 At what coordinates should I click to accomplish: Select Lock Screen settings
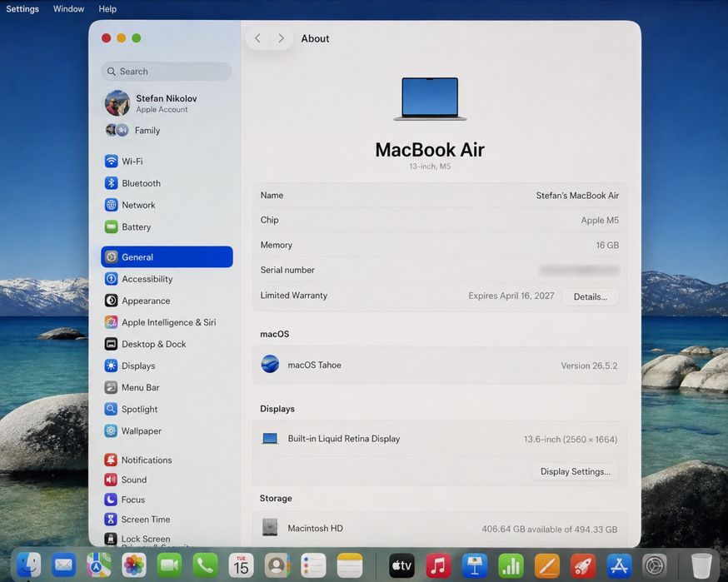167,539
